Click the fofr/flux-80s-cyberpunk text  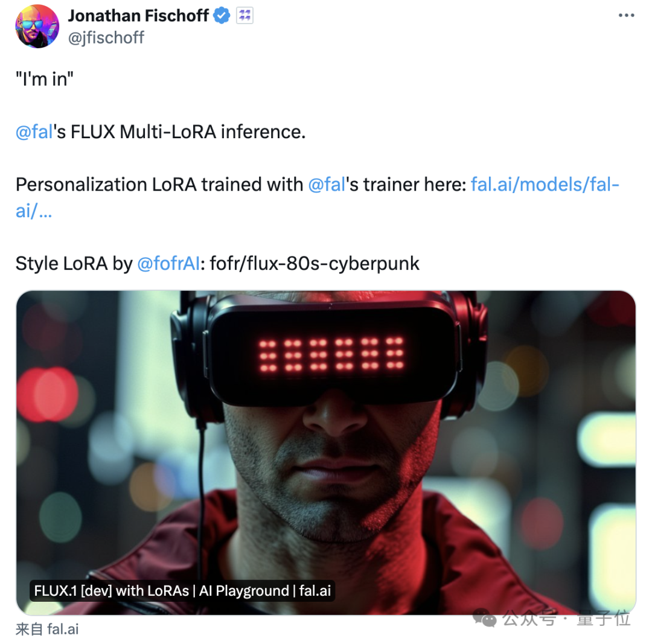pos(315,264)
